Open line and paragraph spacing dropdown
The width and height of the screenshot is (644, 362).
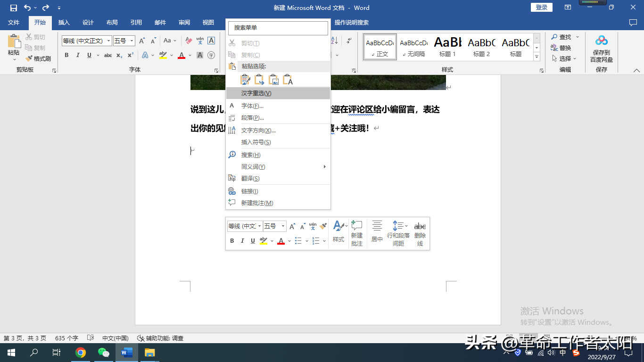(x=398, y=234)
